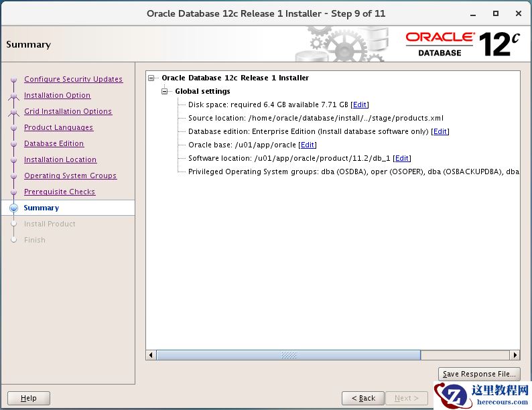Collapse the Global settings tree node

[x=165, y=92]
